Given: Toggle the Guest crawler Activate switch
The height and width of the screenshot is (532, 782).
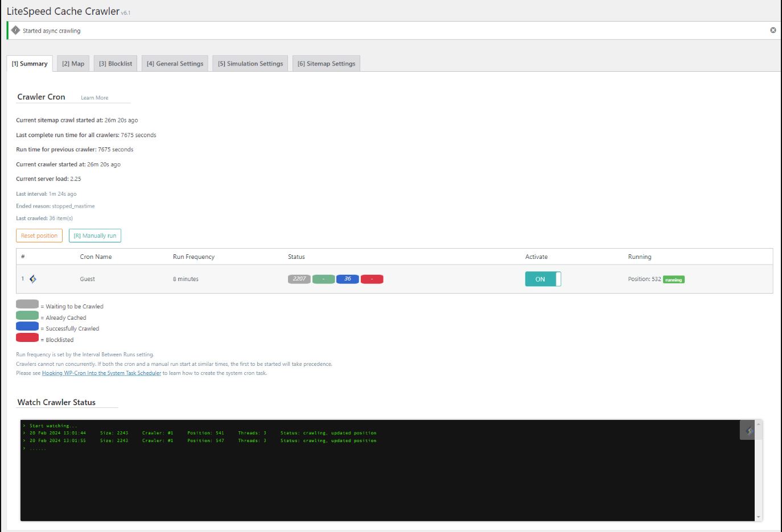Looking at the screenshot, I should click(x=543, y=279).
